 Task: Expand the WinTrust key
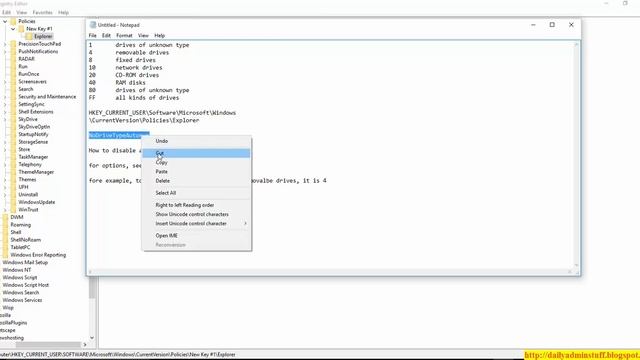click(x=5, y=210)
